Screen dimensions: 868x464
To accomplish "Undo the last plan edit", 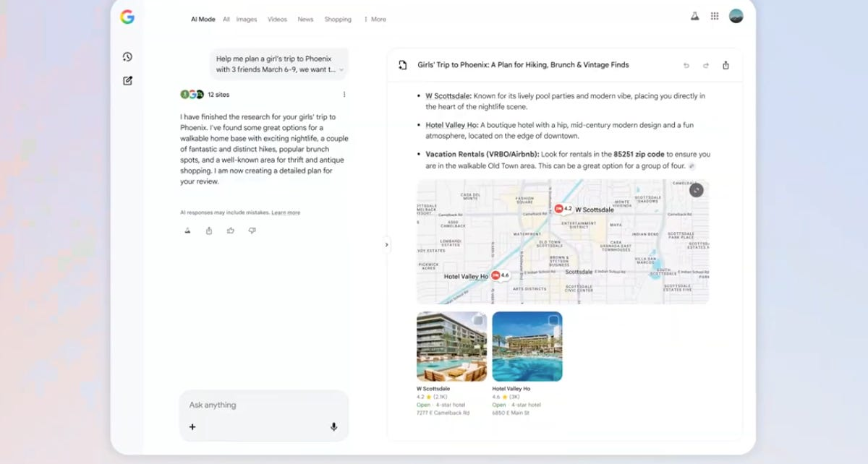I will tap(686, 65).
